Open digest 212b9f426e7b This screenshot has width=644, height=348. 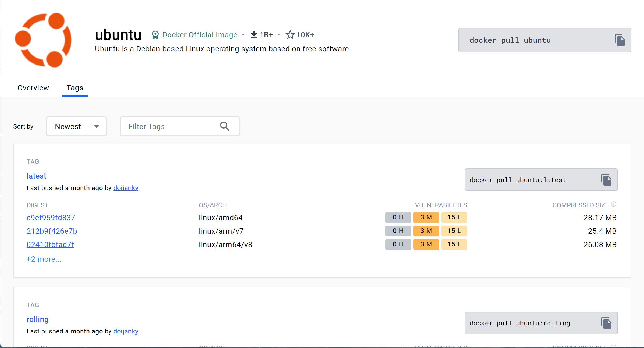[52, 231]
